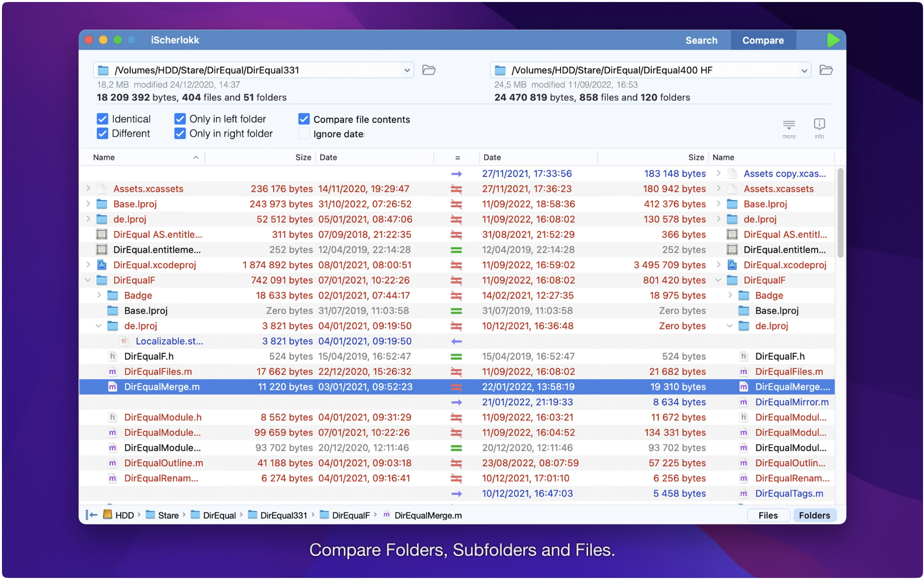
Task: Open folder browser for the right path
Action: (826, 70)
